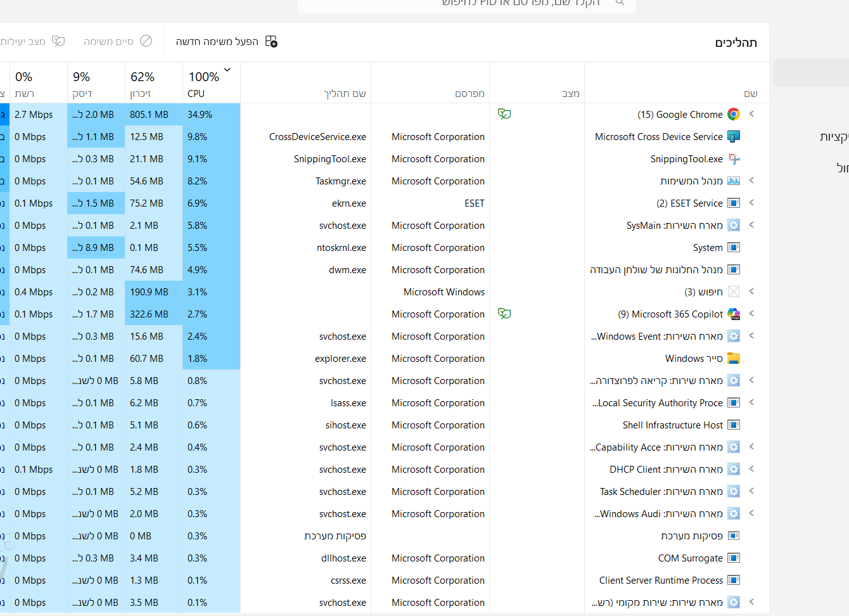Viewport: 849px width, 616px height.
Task: Click the ESET Service process icon
Action: [x=734, y=203]
